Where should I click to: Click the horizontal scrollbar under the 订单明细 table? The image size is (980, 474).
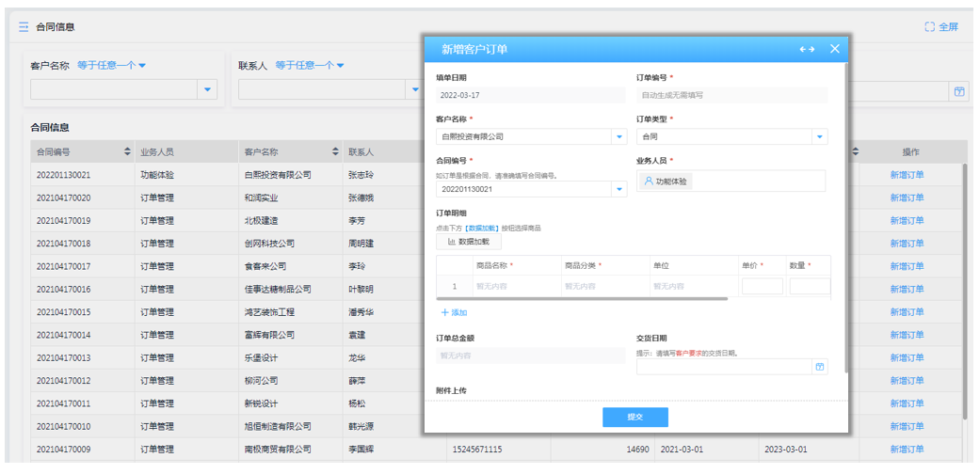point(584,298)
